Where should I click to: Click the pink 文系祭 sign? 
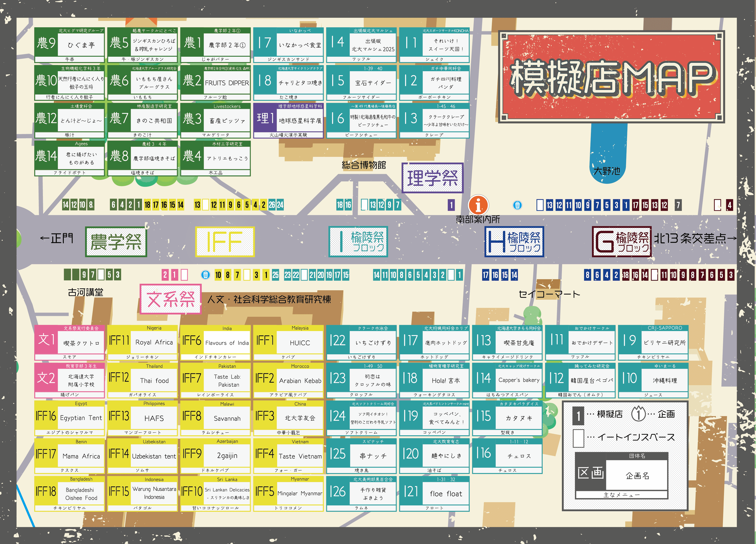(x=170, y=299)
